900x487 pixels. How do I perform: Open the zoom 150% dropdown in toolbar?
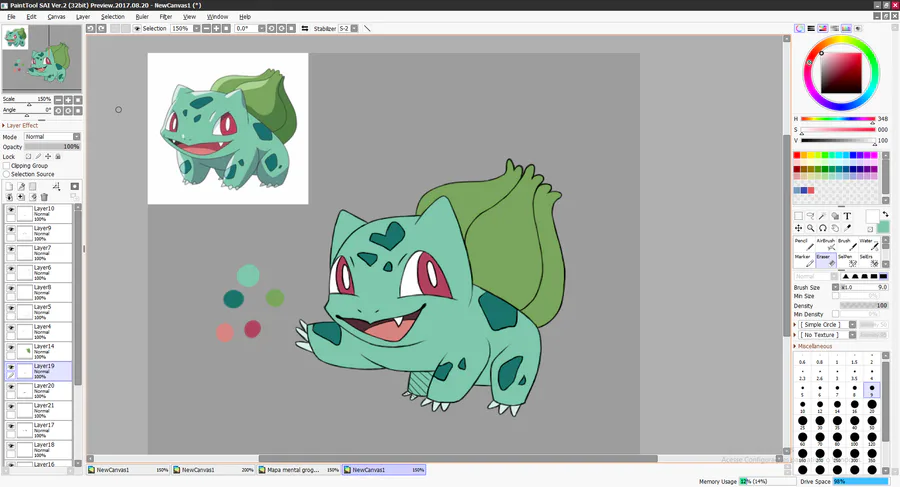pos(196,28)
